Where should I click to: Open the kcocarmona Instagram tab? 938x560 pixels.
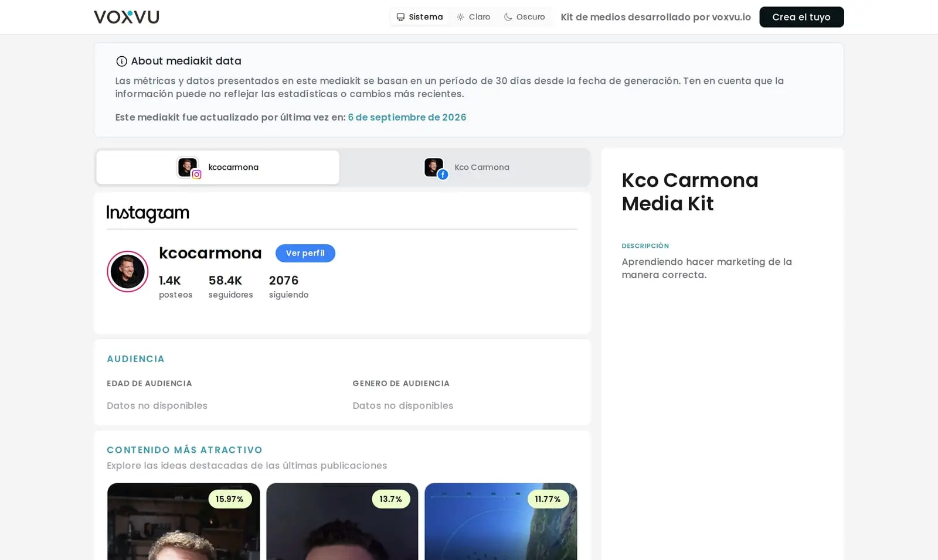coord(217,168)
